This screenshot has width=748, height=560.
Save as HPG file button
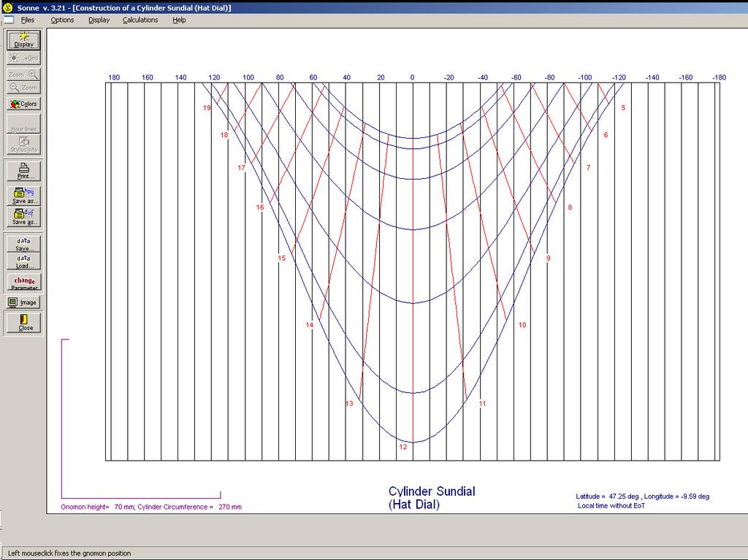23,196
